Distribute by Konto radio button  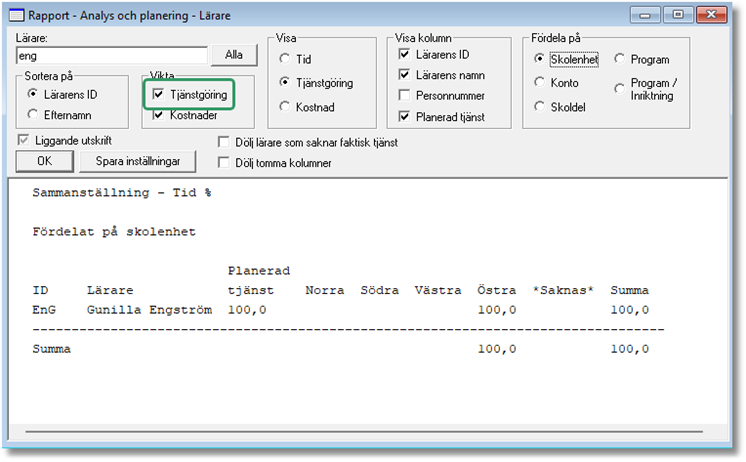coord(540,83)
